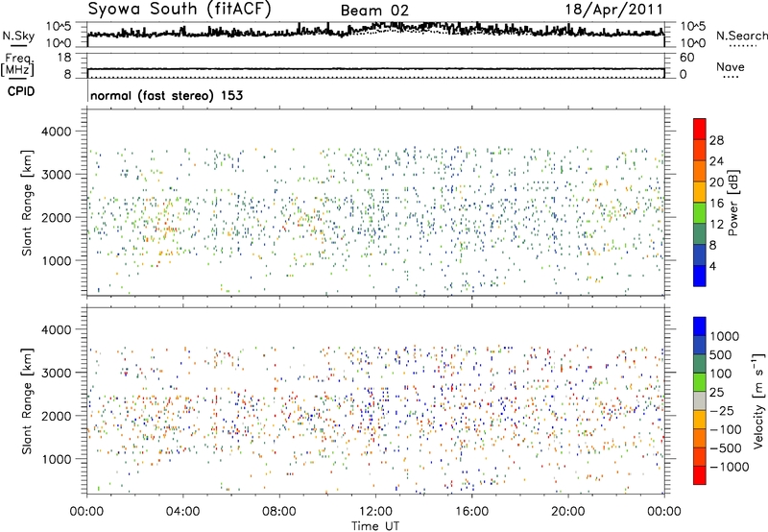
Task: Click the '00:00' label at time axis end
Action: pyautogui.click(x=664, y=512)
